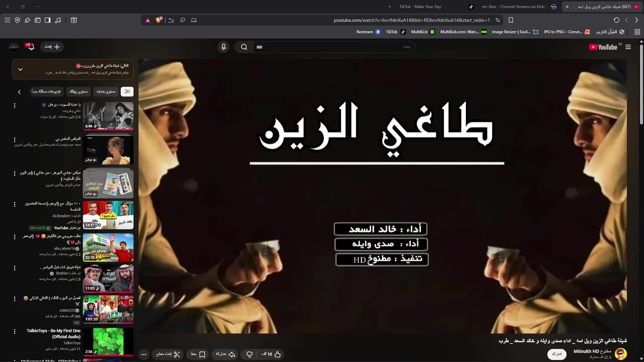The width and height of the screenshot is (644, 362).
Task: Click the YouTube search magnifier button
Action: coord(244,47)
